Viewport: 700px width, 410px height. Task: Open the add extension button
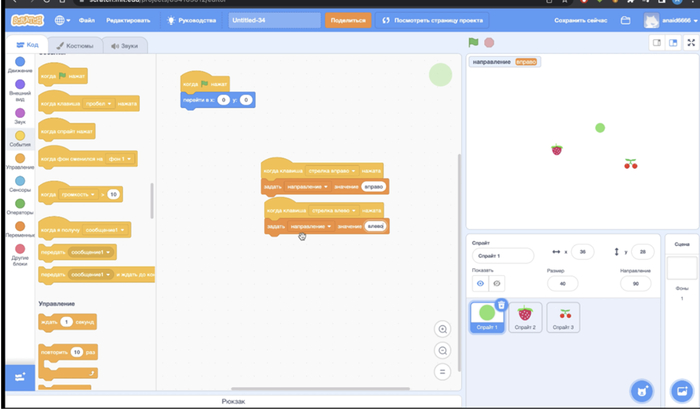[x=18, y=376]
